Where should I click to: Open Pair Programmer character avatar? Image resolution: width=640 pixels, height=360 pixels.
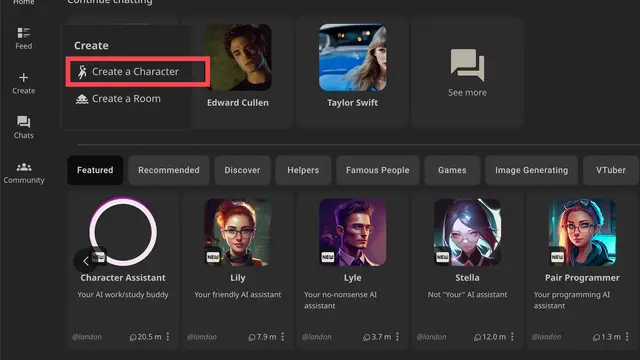tap(582, 232)
